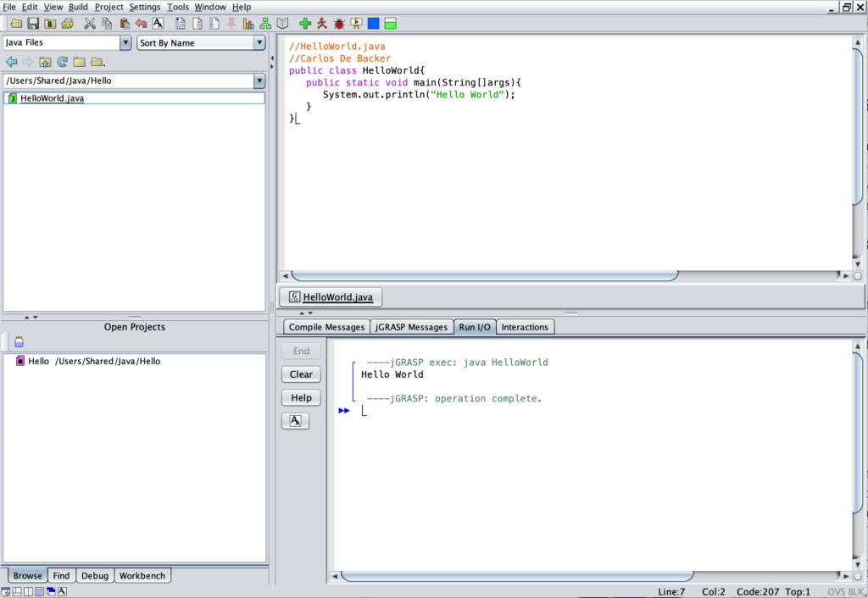The image size is (868, 598).
Task: Print the file using the printer icon
Action: point(68,24)
